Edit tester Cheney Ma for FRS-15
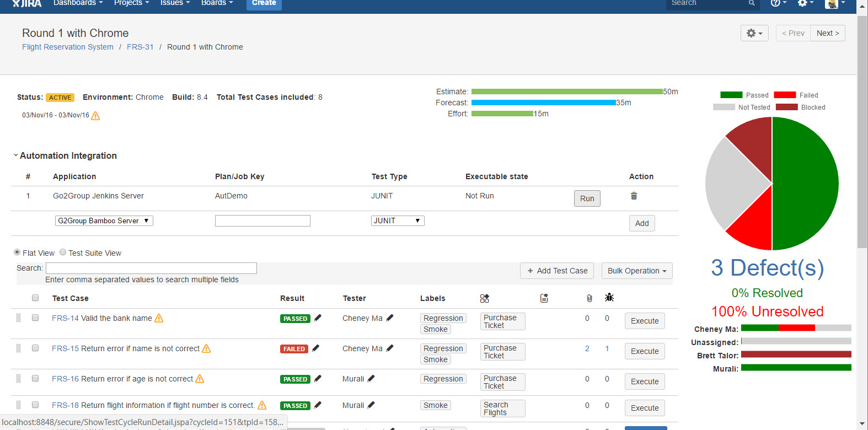The width and height of the screenshot is (868, 430). tap(390, 348)
